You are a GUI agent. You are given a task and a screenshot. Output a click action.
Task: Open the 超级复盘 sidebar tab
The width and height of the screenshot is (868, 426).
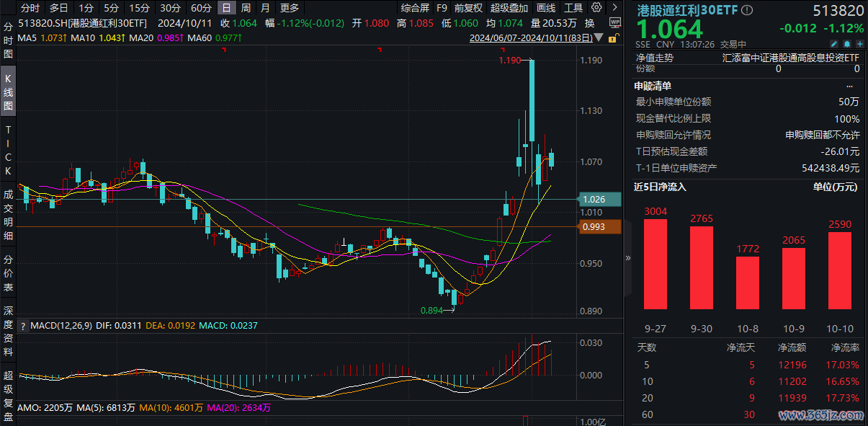click(x=8, y=396)
